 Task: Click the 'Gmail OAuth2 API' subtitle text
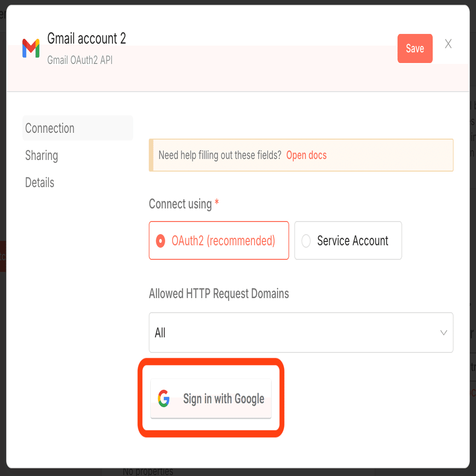[x=80, y=61]
